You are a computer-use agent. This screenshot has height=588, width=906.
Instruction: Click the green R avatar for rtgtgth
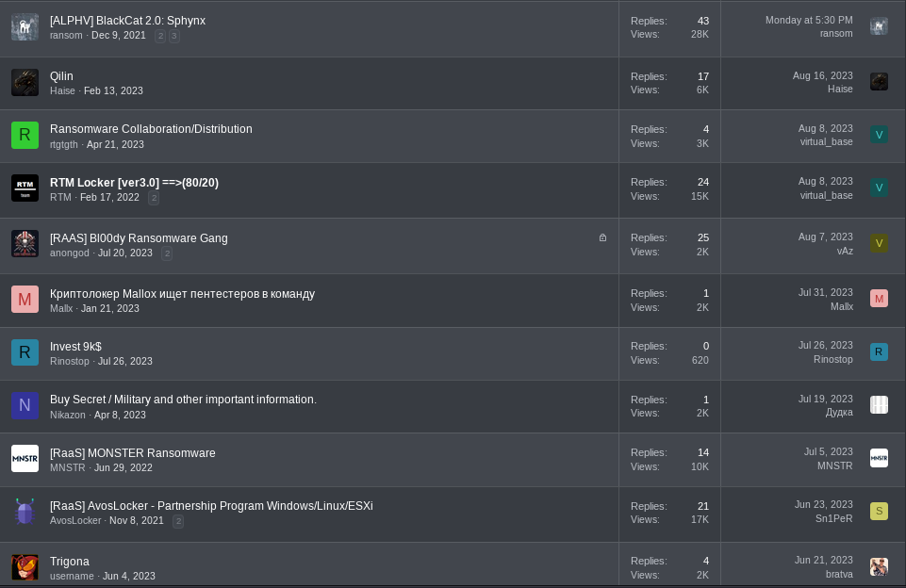tap(25, 136)
